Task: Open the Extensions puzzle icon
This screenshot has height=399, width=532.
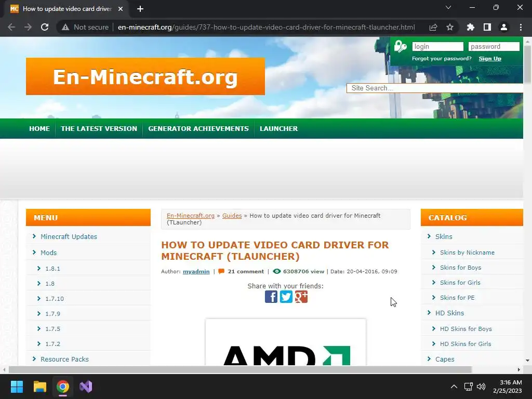Action: [x=471, y=27]
